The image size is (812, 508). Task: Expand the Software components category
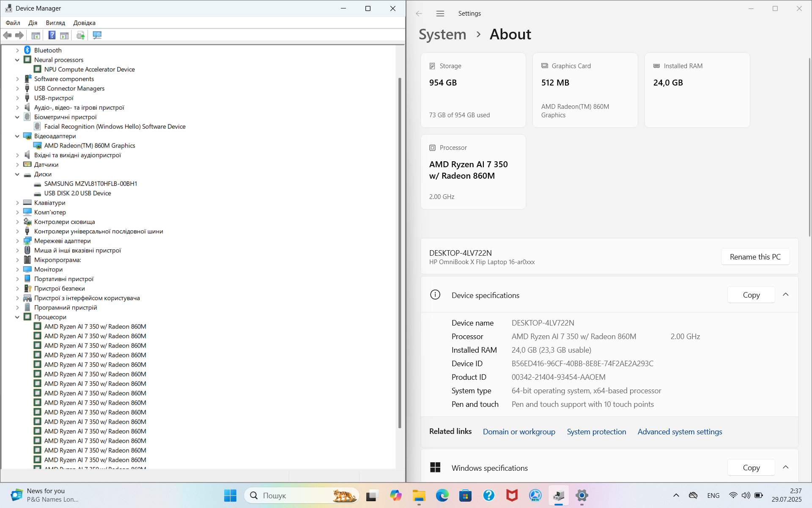pyautogui.click(x=17, y=79)
